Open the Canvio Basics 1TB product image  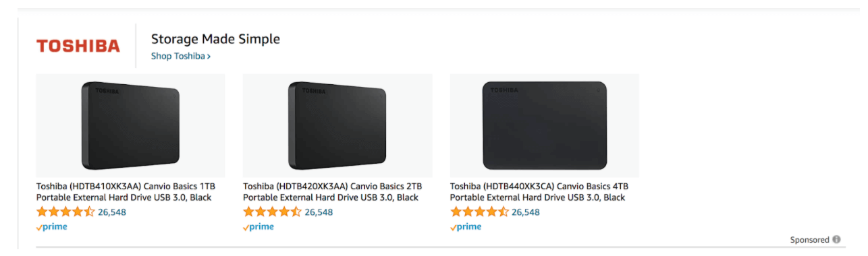[x=130, y=125]
